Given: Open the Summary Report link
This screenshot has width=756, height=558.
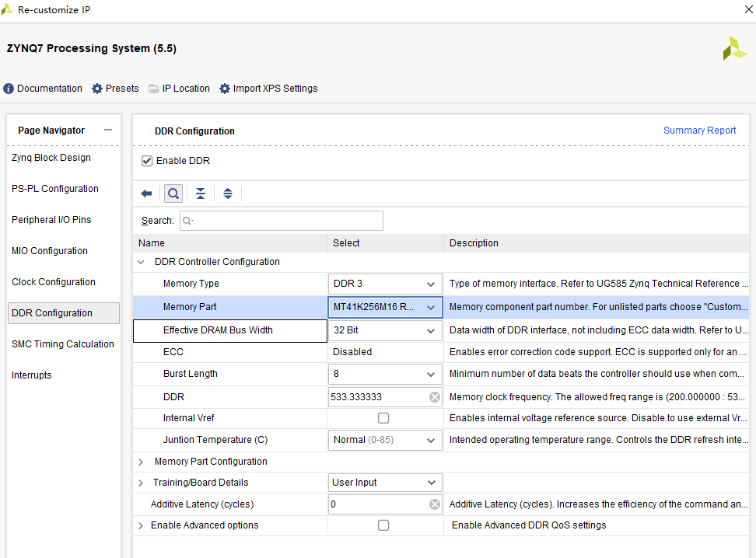Looking at the screenshot, I should 699,131.
